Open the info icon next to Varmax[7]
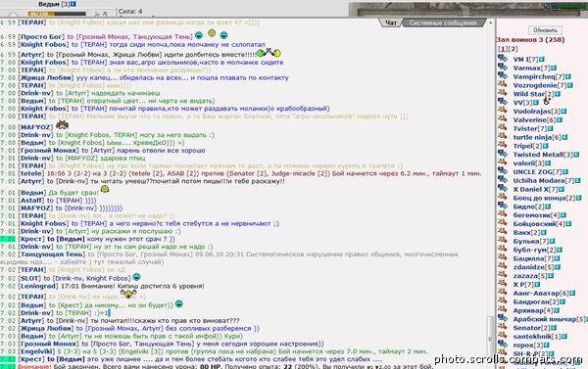Image resolution: width=588 pixels, height=369 pixels. tap(554, 69)
